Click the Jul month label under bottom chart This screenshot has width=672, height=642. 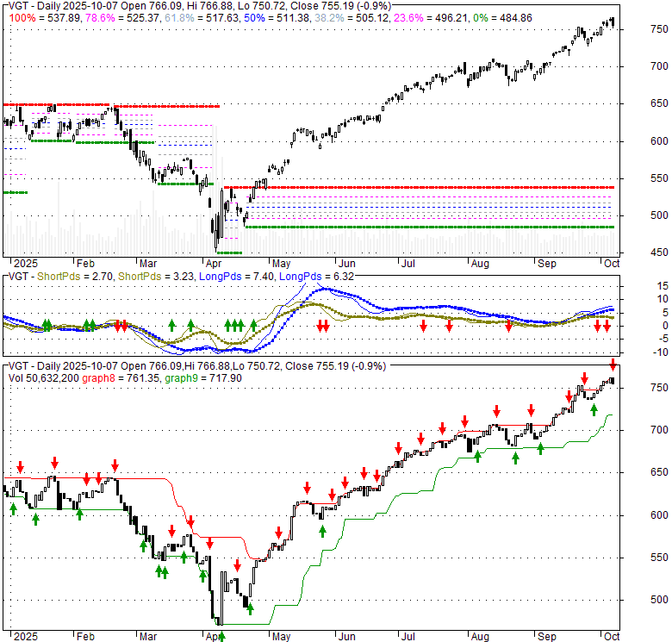(408, 637)
